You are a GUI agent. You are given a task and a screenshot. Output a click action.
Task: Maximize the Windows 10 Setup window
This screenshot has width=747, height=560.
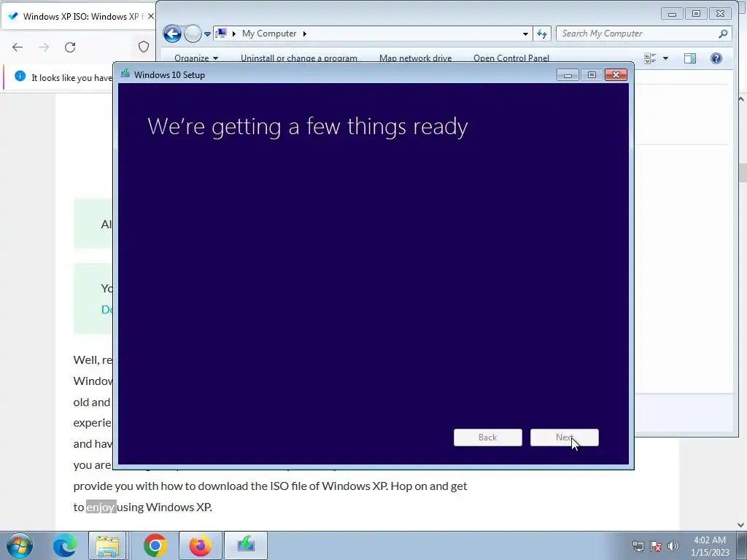[592, 75]
